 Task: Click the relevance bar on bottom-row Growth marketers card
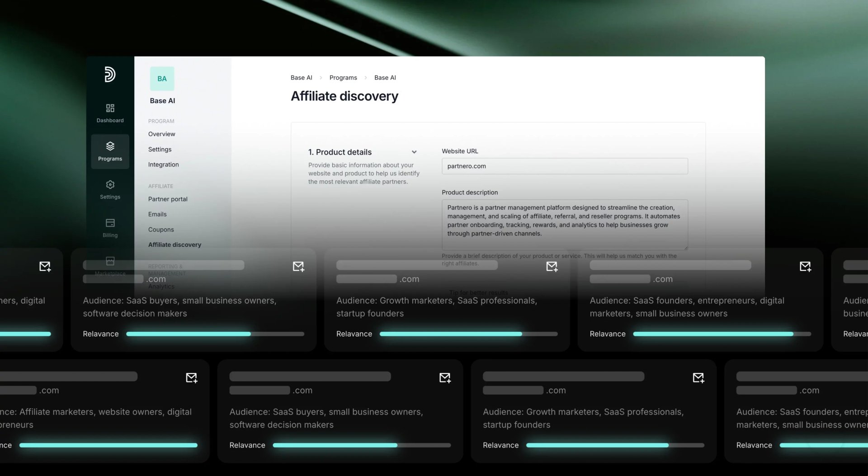(x=615, y=445)
